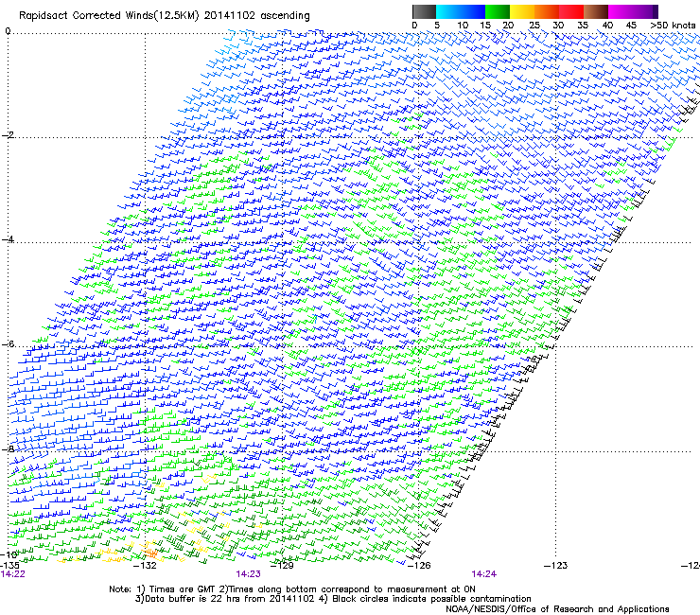Click the yellow 20-25 knots color segment
Screen dimensions: 700x615
pyautogui.click(x=522, y=11)
